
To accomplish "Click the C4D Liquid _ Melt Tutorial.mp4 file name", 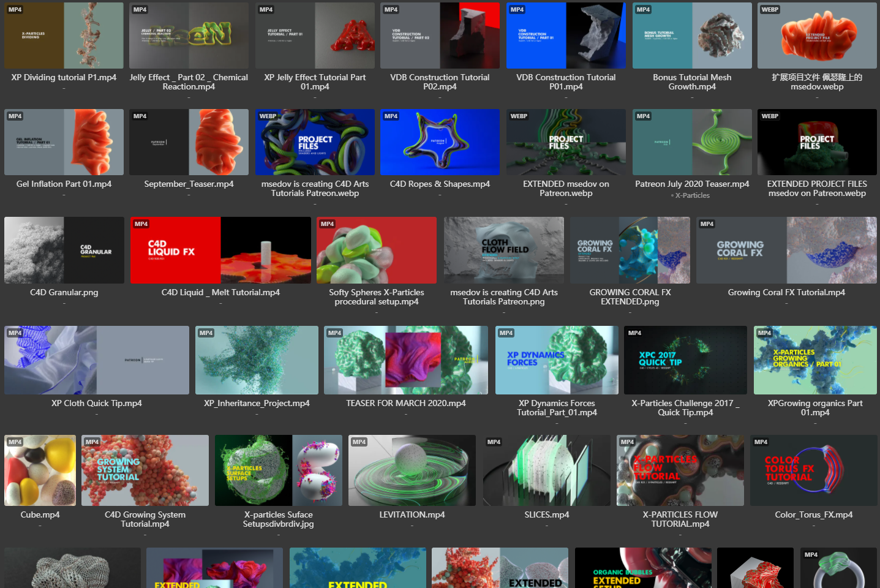I will point(220,292).
